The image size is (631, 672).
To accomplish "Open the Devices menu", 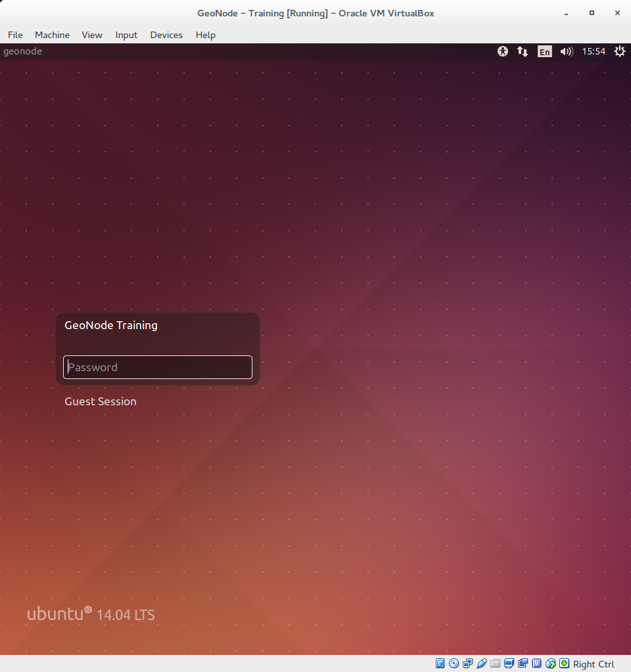I will (166, 35).
